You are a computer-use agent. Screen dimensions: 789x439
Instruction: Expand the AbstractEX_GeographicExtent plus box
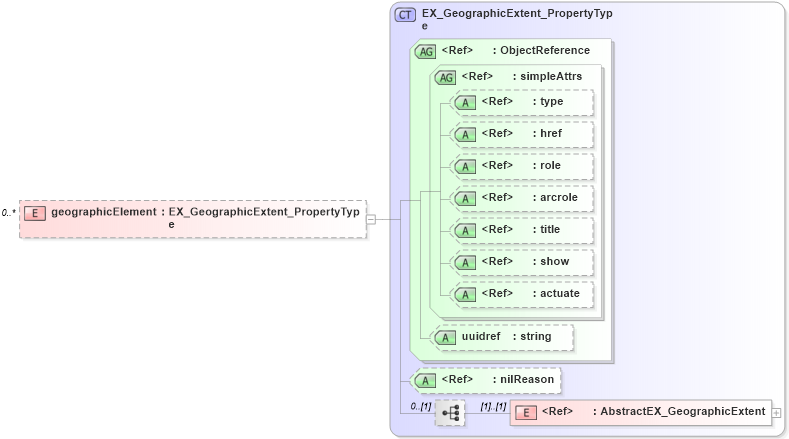pyautogui.click(x=776, y=413)
